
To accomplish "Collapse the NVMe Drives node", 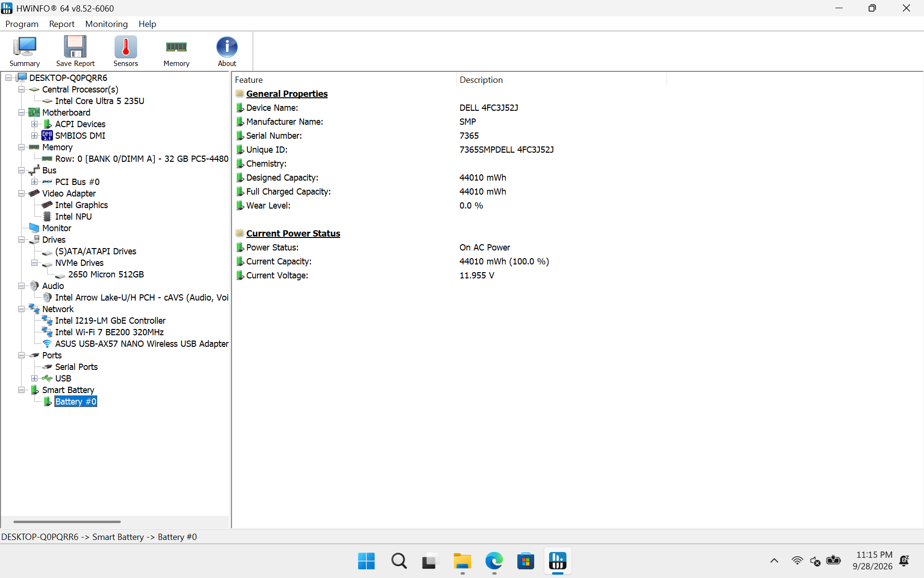I will tap(34, 263).
